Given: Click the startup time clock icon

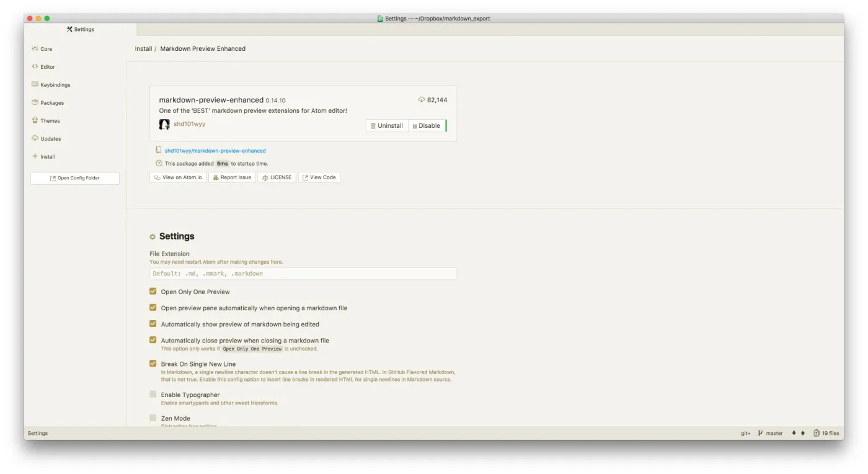Looking at the screenshot, I should [x=159, y=163].
